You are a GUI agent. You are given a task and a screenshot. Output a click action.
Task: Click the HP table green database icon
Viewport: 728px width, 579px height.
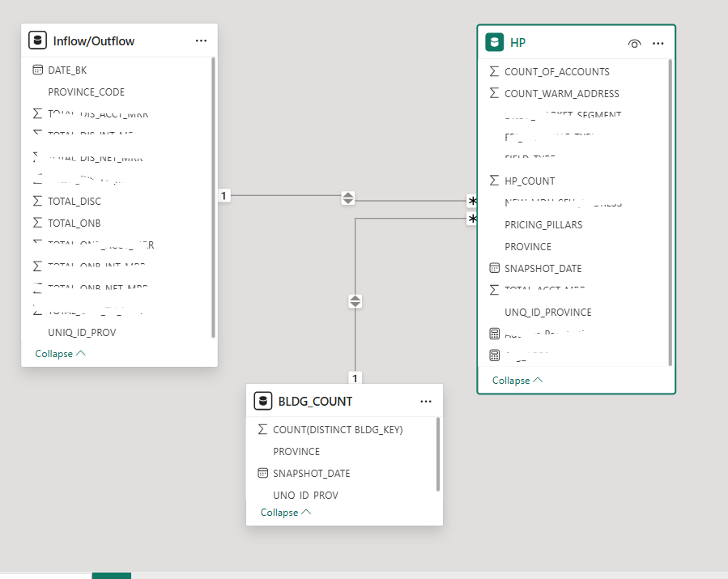495,42
